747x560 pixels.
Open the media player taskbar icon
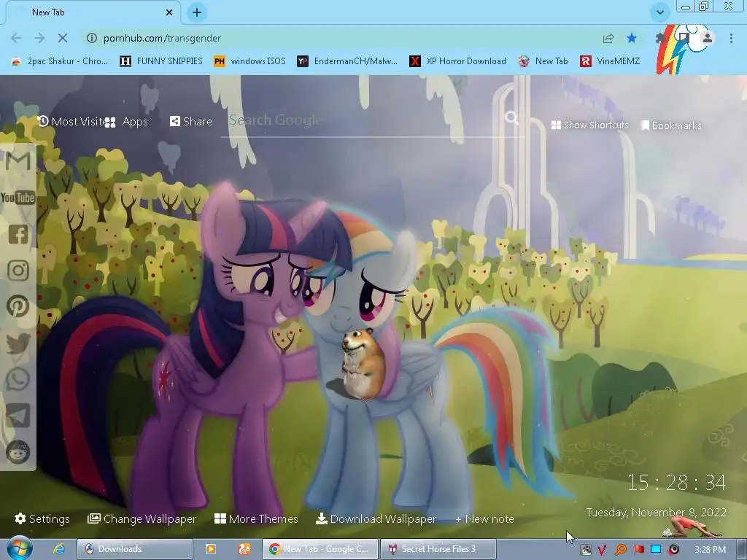tap(211, 549)
